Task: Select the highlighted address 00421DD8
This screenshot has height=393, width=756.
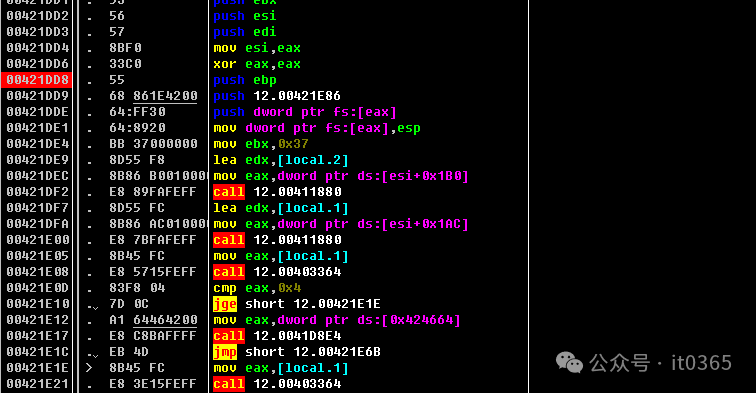Action: (37, 80)
